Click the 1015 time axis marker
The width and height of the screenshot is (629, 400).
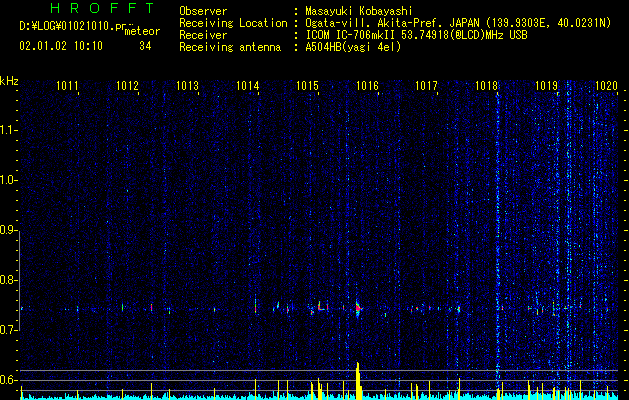307,86
